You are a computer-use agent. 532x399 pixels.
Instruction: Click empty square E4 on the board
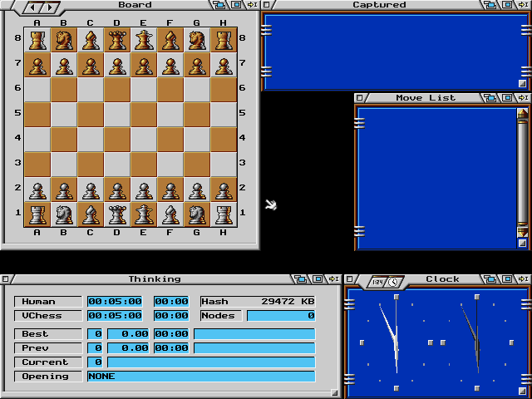click(x=144, y=140)
